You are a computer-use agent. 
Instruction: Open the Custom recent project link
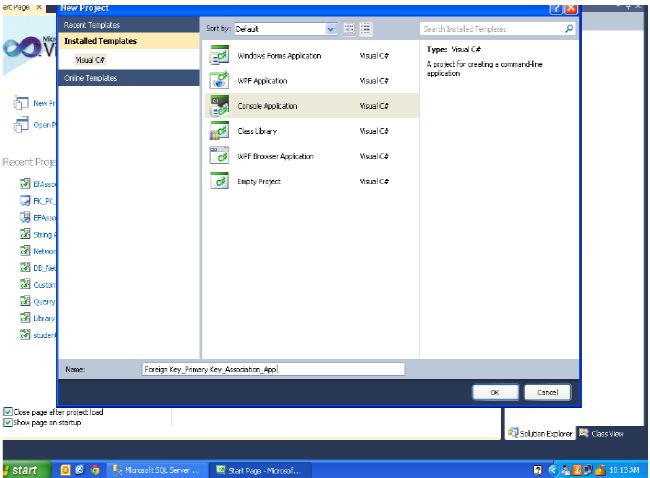[44, 285]
